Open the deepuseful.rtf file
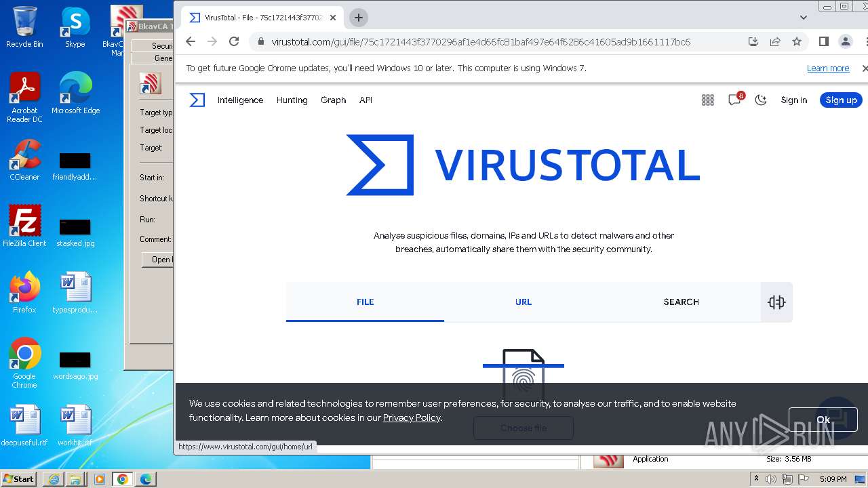This screenshot has width=868, height=488. pos(24,426)
